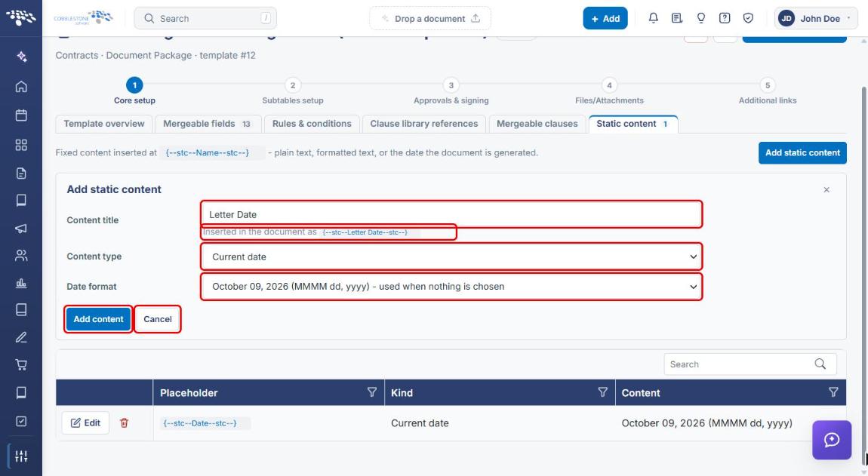This screenshot has height=476, width=868.
Task: Close the Add static content panel
Action: (826, 189)
